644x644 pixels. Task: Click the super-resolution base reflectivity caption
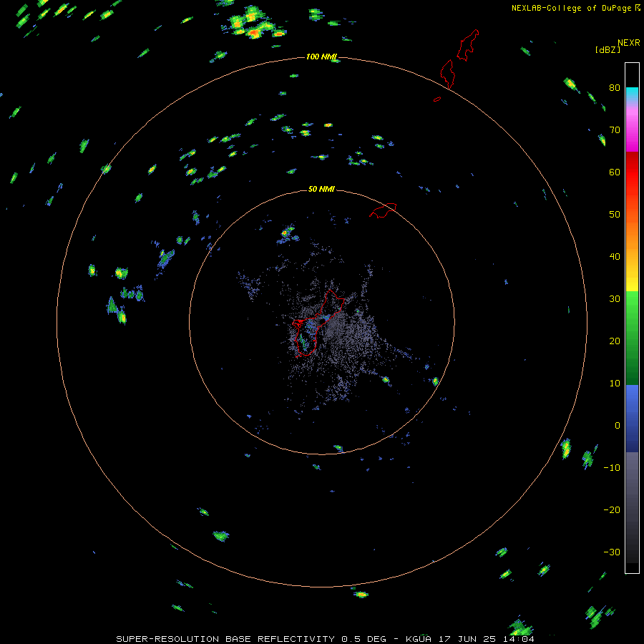tap(326, 639)
